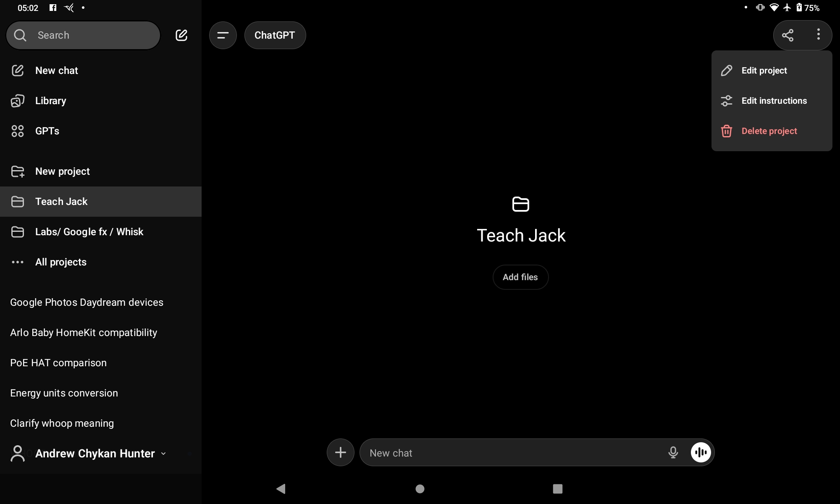This screenshot has width=840, height=504.
Task: Open PoE HAT comparison chat
Action: point(58,363)
